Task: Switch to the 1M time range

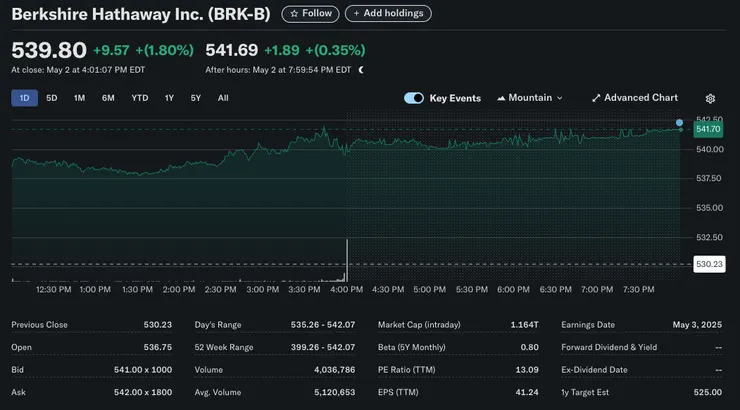Action: 79,98
